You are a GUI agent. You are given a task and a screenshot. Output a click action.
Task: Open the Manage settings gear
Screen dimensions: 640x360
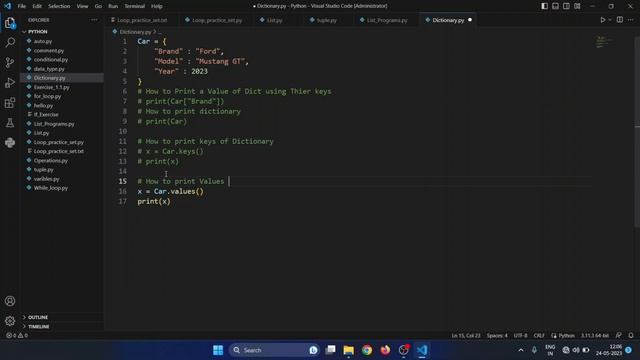(x=10, y=321)
